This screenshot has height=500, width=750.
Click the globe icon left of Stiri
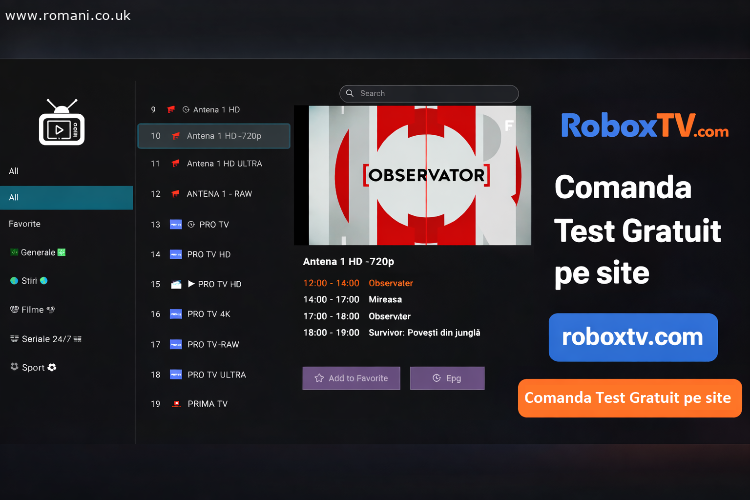(14, 280)
